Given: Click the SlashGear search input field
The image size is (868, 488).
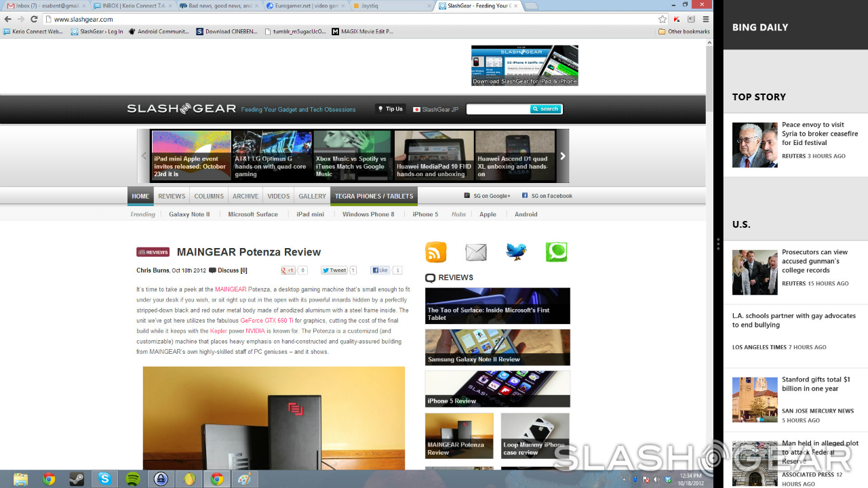Looking at the screenshot, I should tap(498, 109).
